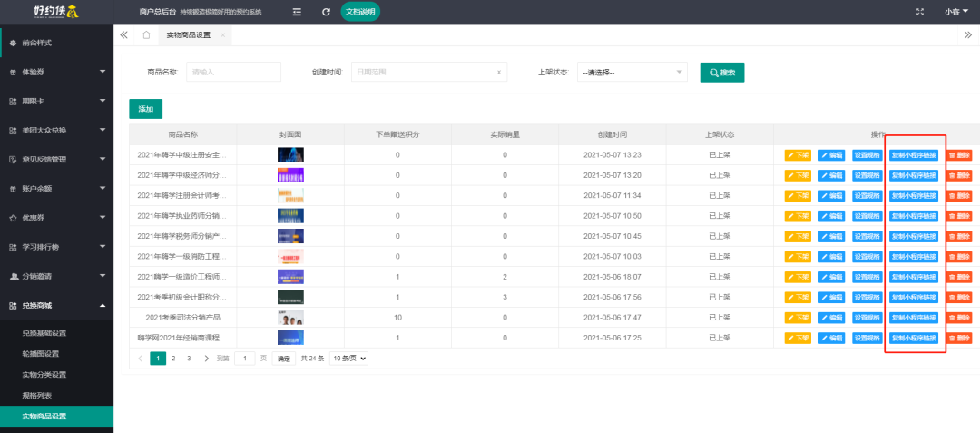
Task: Click the refresh icon in top bar
Action: pyautogui.click(x=326, y=12)
